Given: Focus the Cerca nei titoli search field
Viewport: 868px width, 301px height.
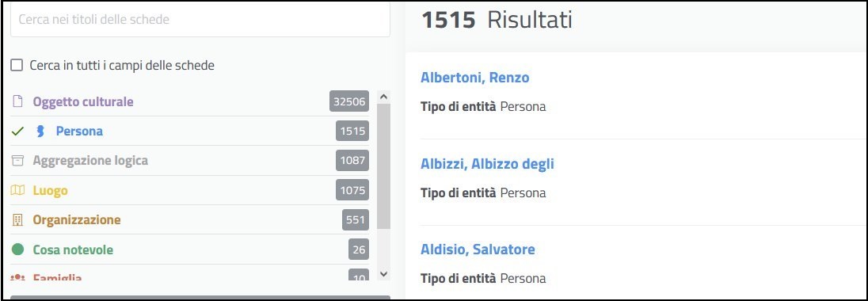Looking at the screenshot, I should (200, 20).
